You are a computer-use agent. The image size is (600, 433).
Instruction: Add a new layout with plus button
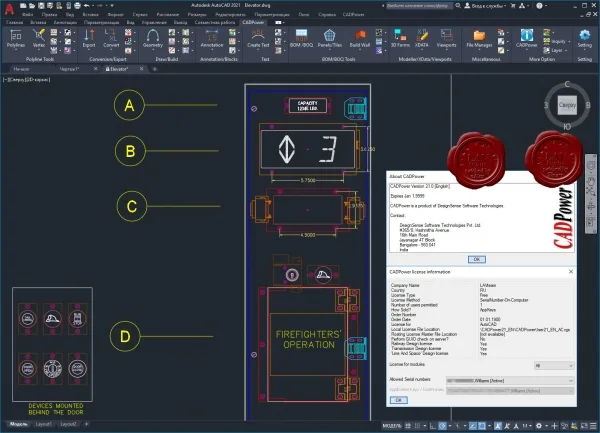[86, 424]
